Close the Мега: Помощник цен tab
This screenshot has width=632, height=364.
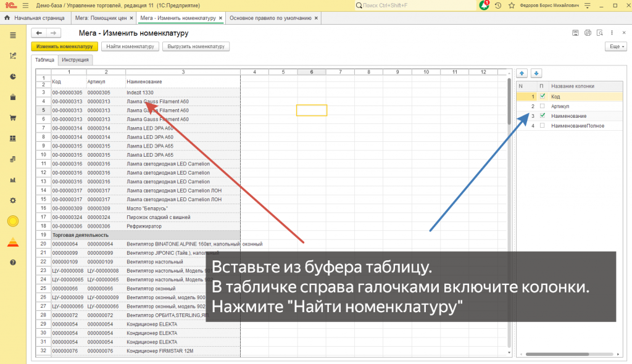(131, 18)
